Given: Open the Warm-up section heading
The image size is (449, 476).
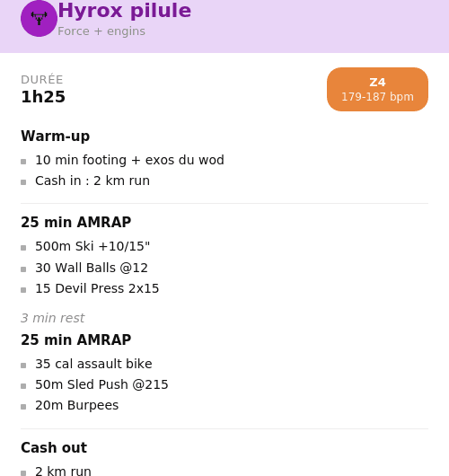Looking at the screenshot, I should click(56, 136).
